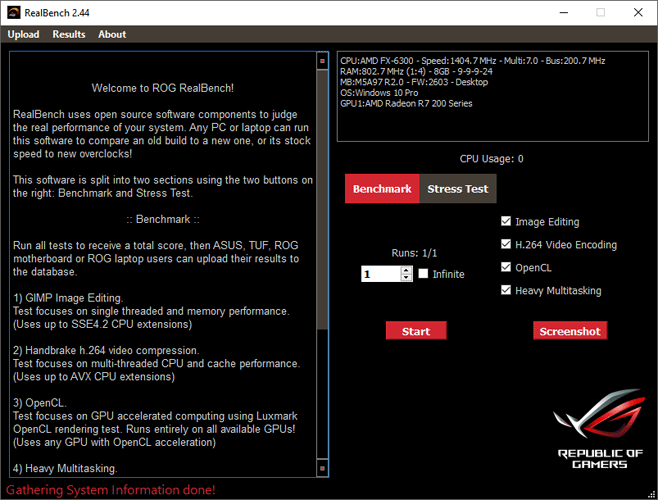Increase runs with the up stepper arrow
Screen dimensions: 658x500
pyautogui.click(x=406, y=270)
